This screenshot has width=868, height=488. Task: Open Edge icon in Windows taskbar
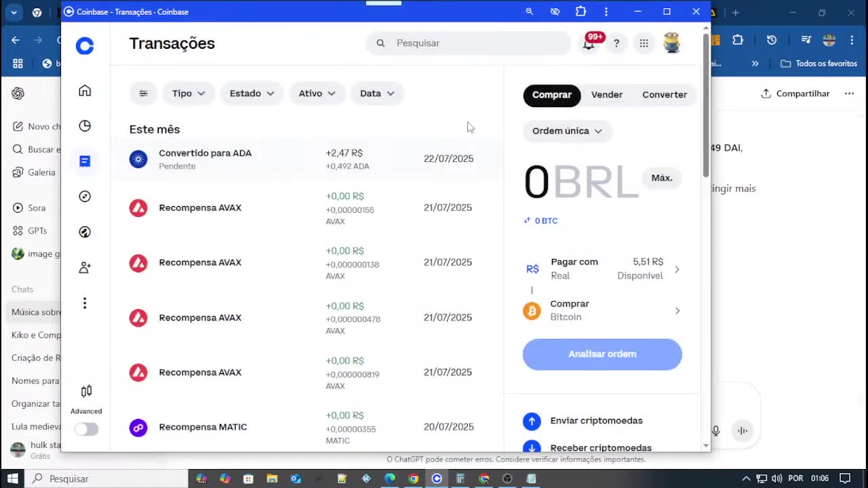coord(390,479)
